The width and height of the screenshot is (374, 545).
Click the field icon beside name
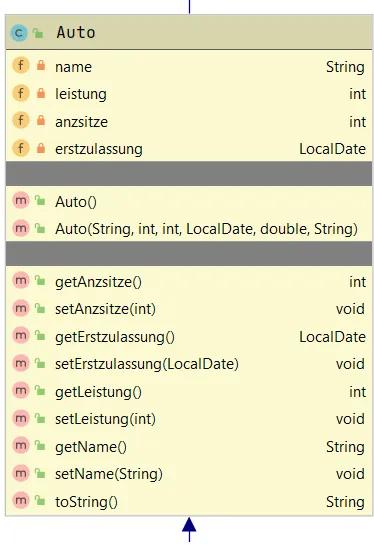point(21,66)
